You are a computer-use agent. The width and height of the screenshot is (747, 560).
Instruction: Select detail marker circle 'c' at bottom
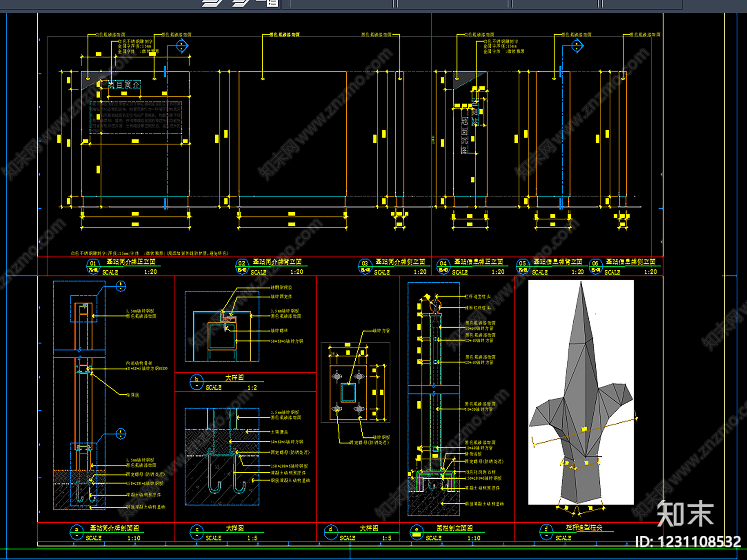click(x=197, y=532)
